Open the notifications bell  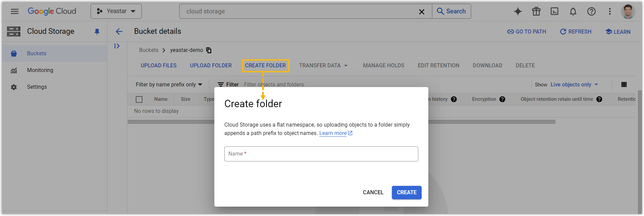tap(573, 11)
